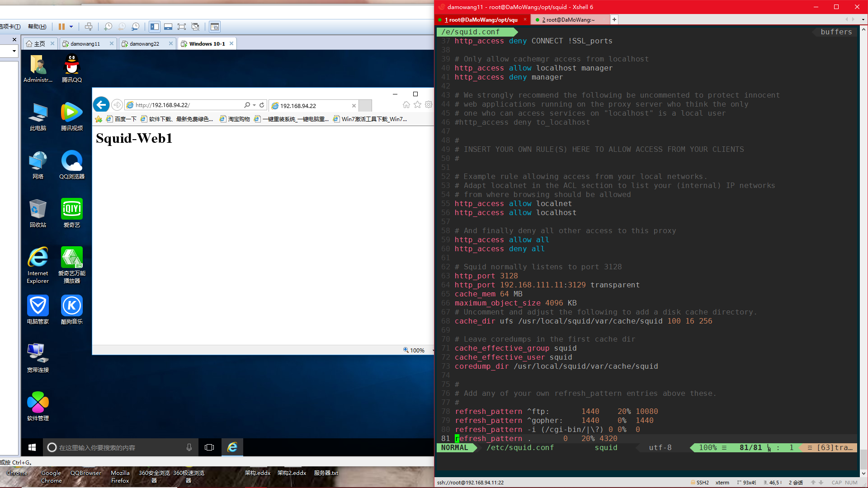Toggle Unity mode icon
The height and width of the screenshot is (488, 868).
coord(195,27)
